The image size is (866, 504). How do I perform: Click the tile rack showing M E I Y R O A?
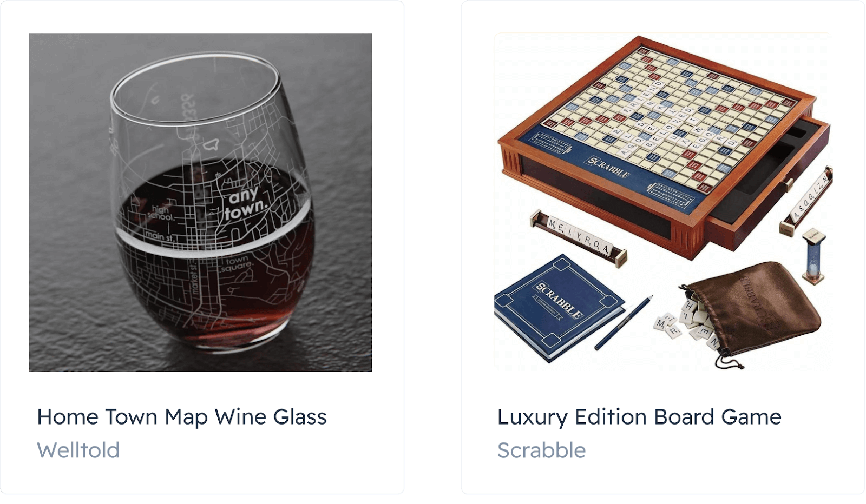point(578,238)
